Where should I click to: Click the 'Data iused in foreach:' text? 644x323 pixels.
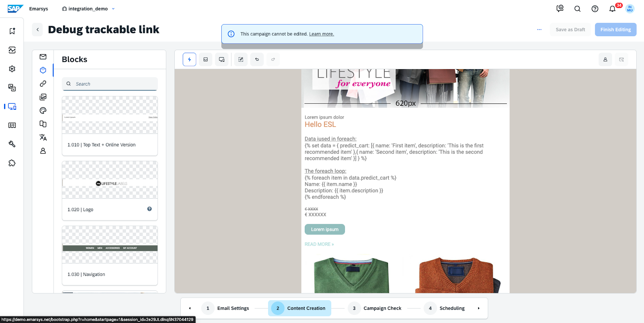click(330, 139)
